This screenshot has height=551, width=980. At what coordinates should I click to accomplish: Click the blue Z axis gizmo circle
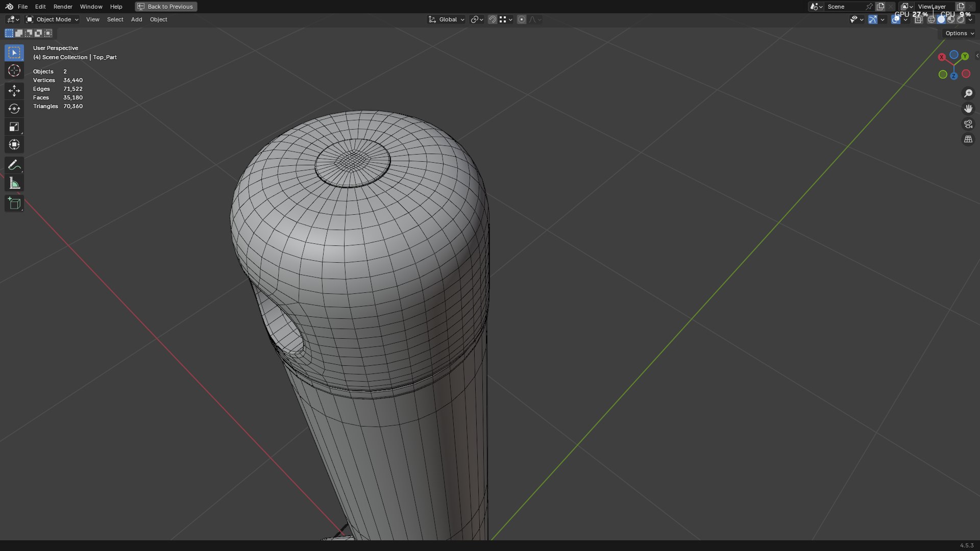point(953,76)
